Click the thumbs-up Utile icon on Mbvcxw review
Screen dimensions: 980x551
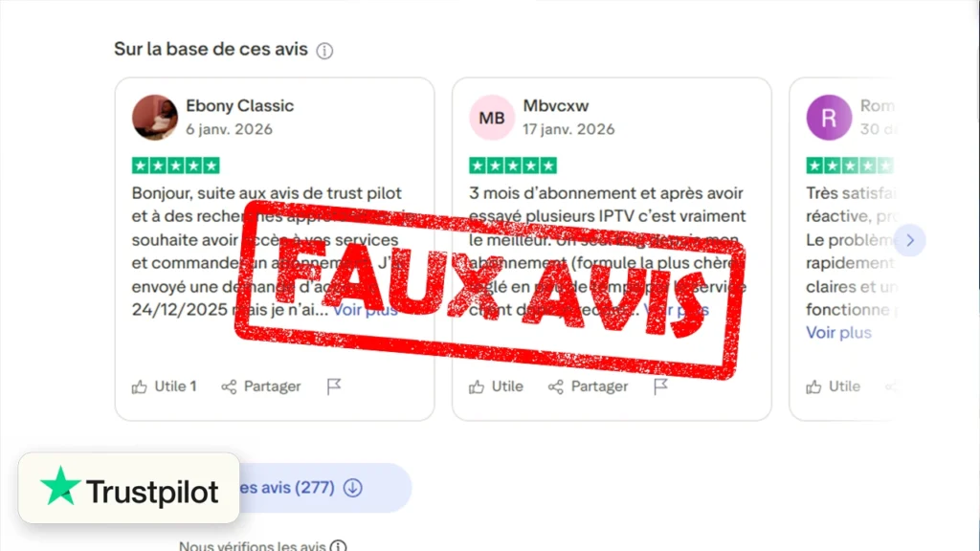point(477,386)
